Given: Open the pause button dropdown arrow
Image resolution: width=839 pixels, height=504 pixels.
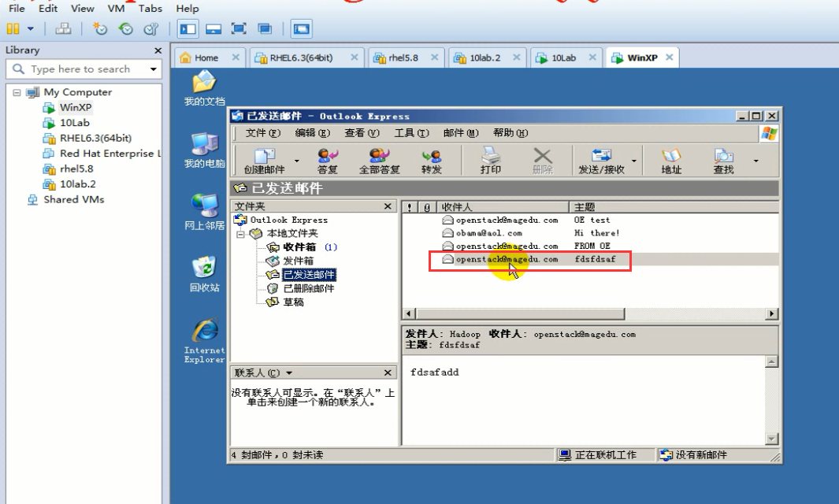Looking at the screenshot, I should (31, 29).
